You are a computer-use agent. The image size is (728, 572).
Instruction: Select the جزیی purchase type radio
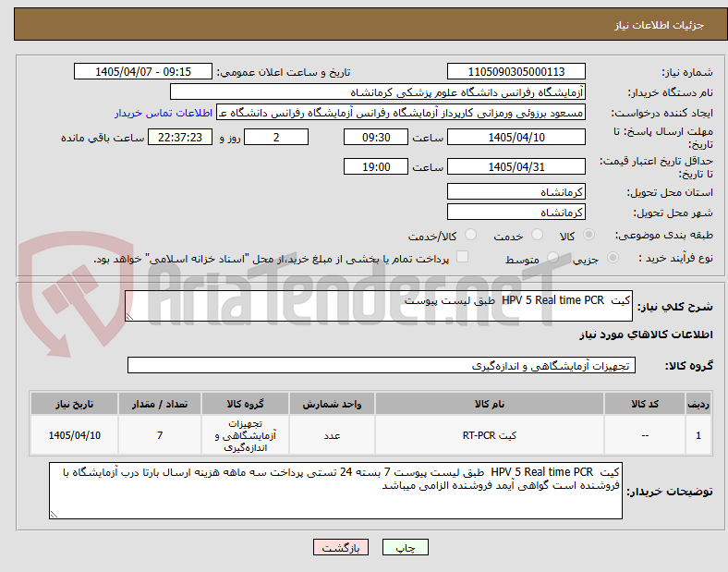(613, 257)
